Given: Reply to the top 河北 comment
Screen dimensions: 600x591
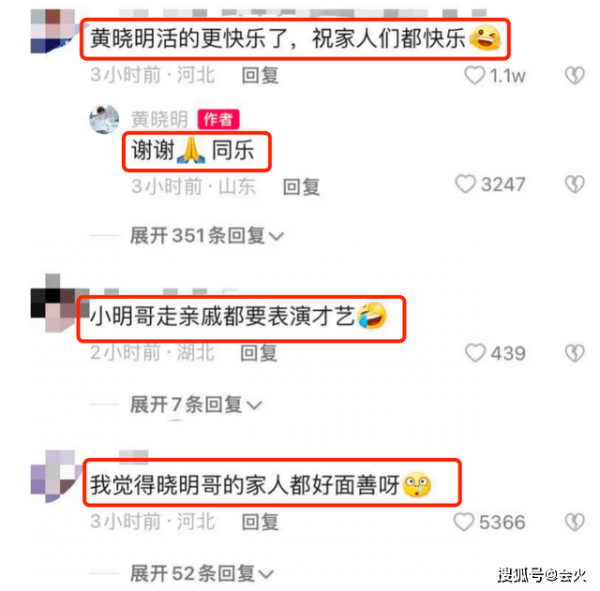Looking at the screenshot, I should point(260,75).
